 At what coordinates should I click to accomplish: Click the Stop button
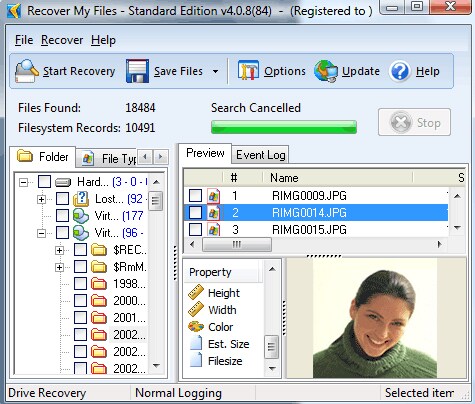(414, 122)
